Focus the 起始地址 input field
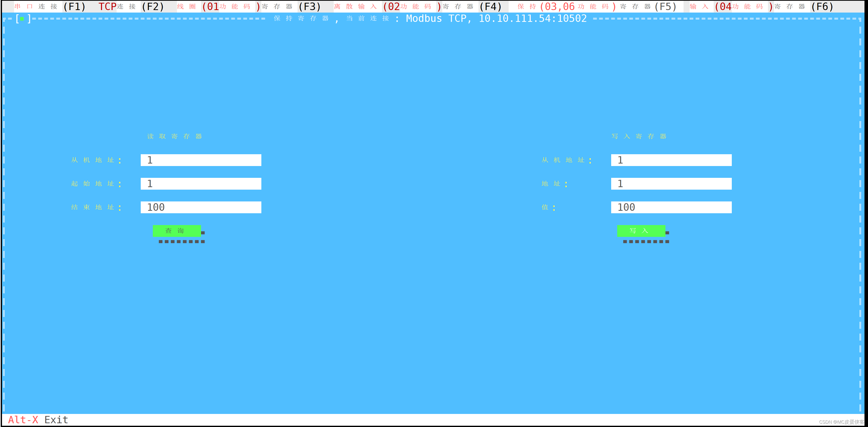The height and width of the screenshot is (427, 868). (201, 184)
